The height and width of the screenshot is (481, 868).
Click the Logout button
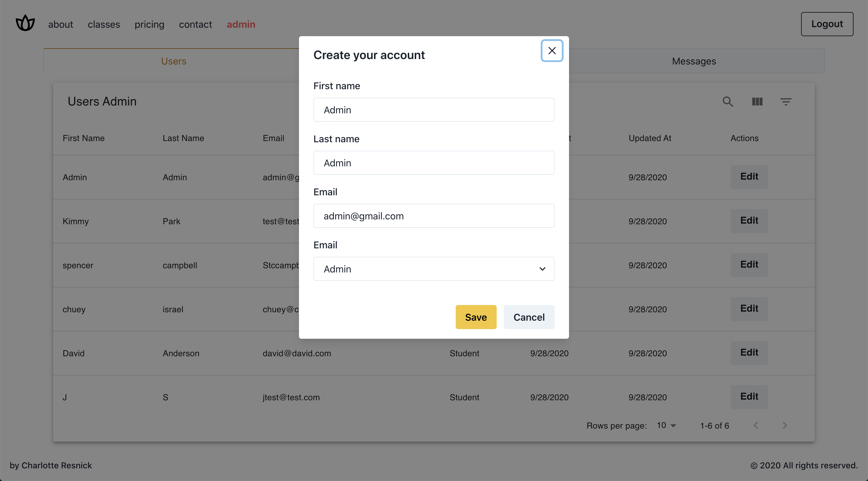[827, 24]
